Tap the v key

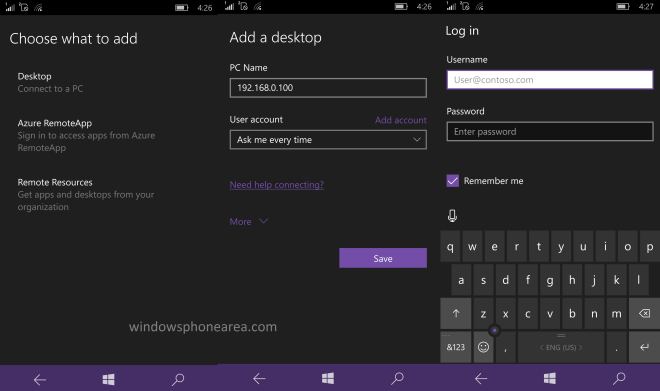tap(550, 314)
